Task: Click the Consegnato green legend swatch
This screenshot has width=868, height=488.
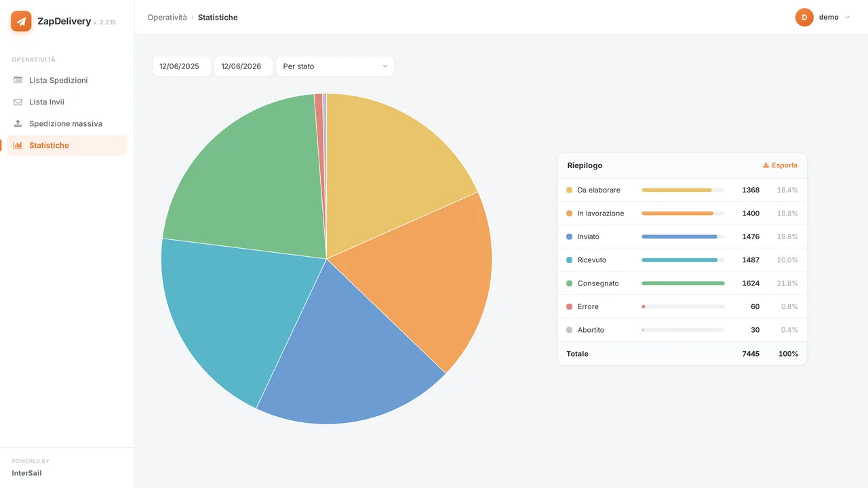Action: [x=570, y=283]
